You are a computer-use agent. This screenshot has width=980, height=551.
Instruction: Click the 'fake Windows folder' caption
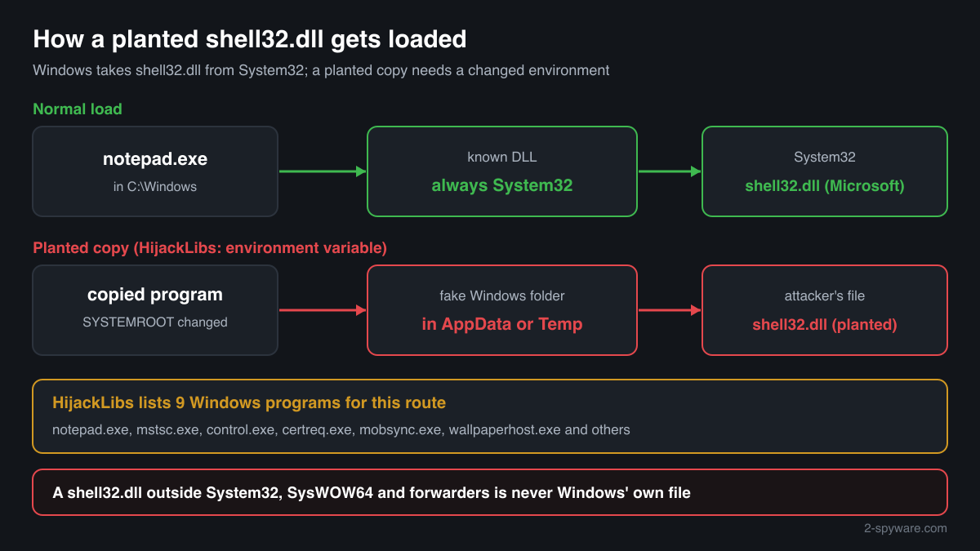[502, 295]
